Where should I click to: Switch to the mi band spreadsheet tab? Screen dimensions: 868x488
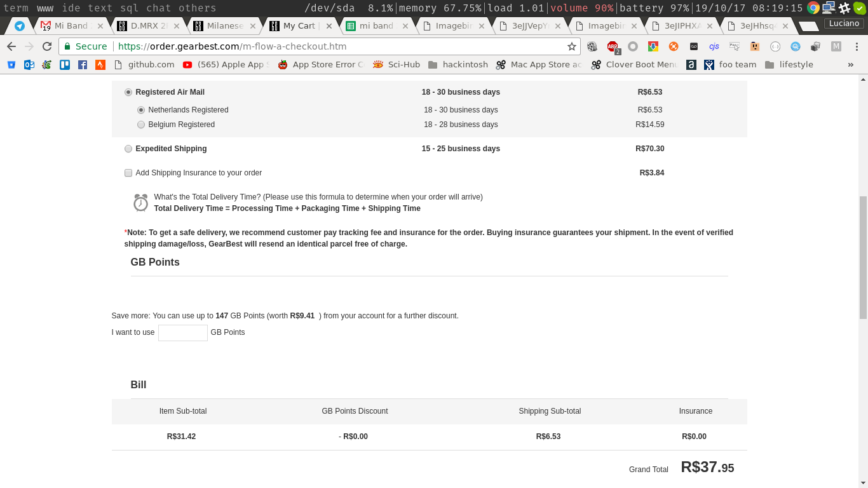pyautogui.click(x=376, y=26)
